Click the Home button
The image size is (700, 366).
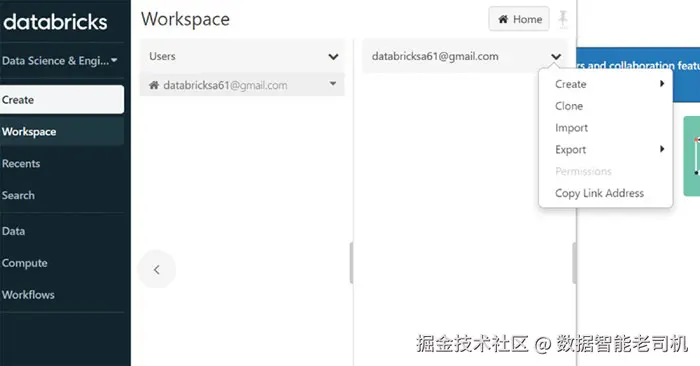pyautogui.click(x=519, y=19)
